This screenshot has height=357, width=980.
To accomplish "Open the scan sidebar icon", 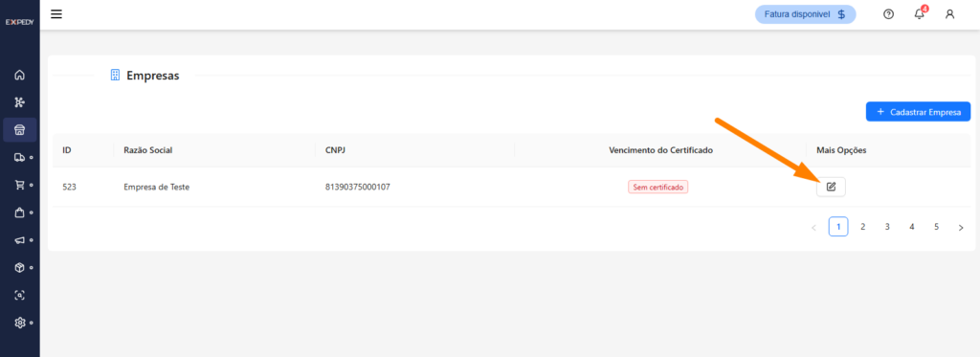I will pyautogui.click(x=19, y=295).
